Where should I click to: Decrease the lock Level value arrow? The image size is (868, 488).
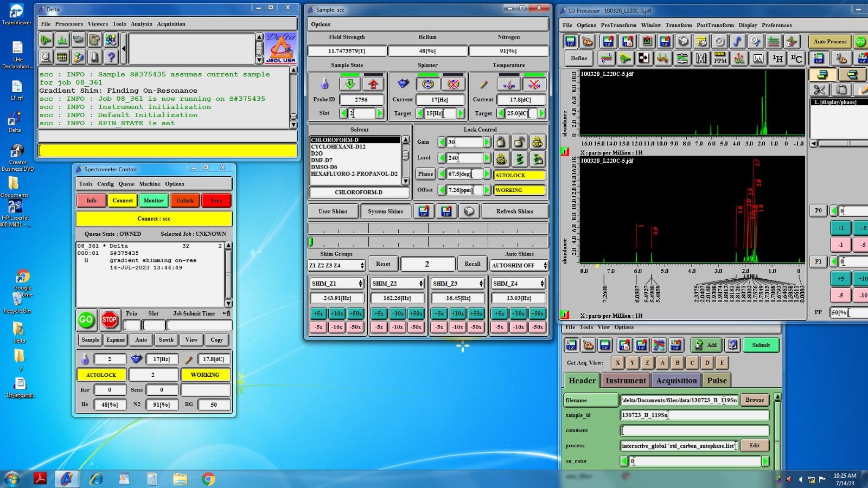442,158
